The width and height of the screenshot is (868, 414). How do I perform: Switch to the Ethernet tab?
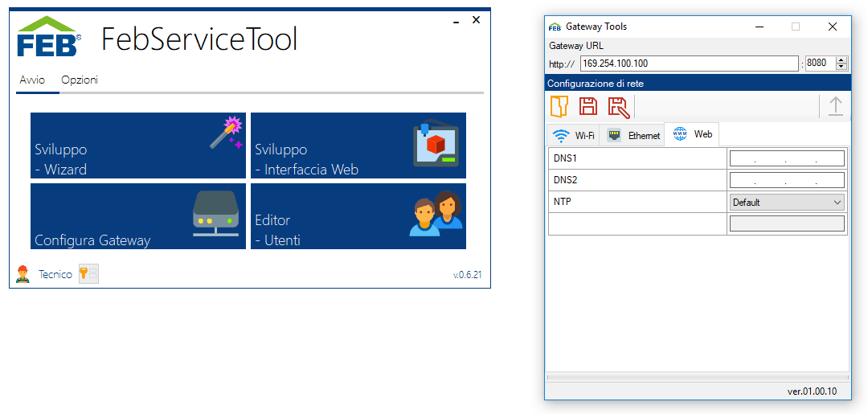(x=634, y=135)
